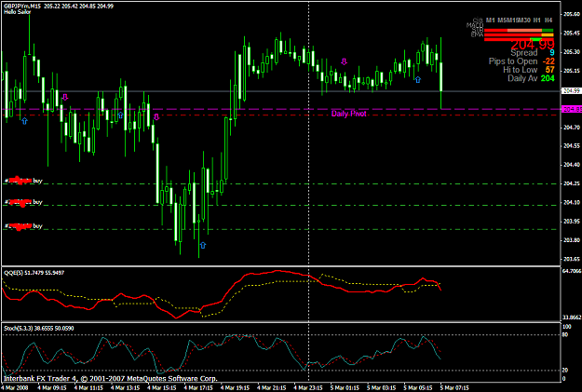Viewport: 582px width, 392px height.
Task: Click 205.30 on the price scale
Action: [x=572, y=52]
